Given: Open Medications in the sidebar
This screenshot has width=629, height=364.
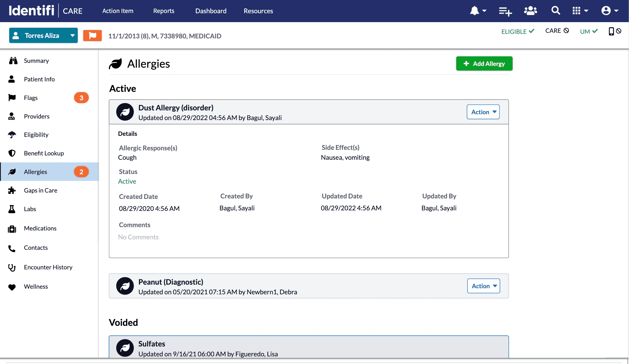Looking at the screenshot, I should click(x=40, y=228).
